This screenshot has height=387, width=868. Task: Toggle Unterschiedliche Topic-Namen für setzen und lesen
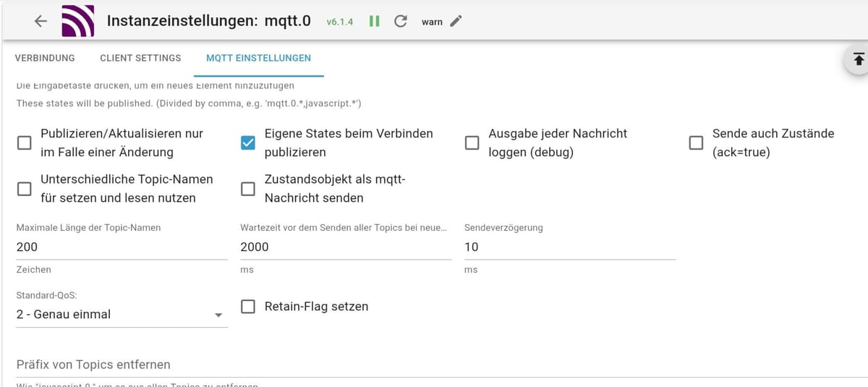[x=25, y=188]
